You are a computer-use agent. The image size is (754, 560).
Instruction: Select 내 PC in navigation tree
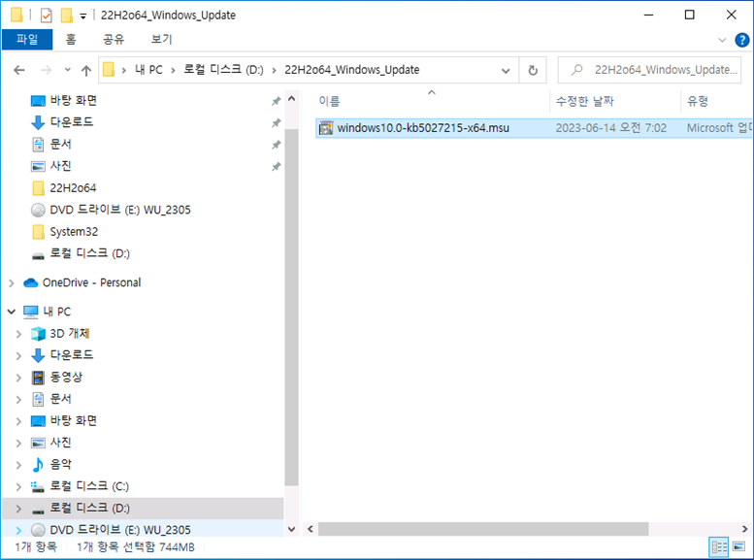point(56,312)
